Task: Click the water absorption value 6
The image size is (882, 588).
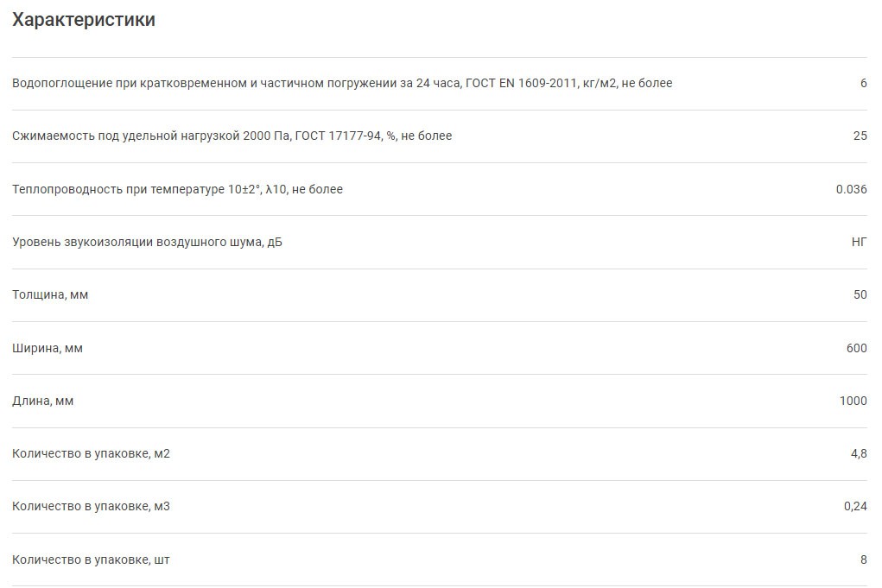Action: [x=863, y=84]
